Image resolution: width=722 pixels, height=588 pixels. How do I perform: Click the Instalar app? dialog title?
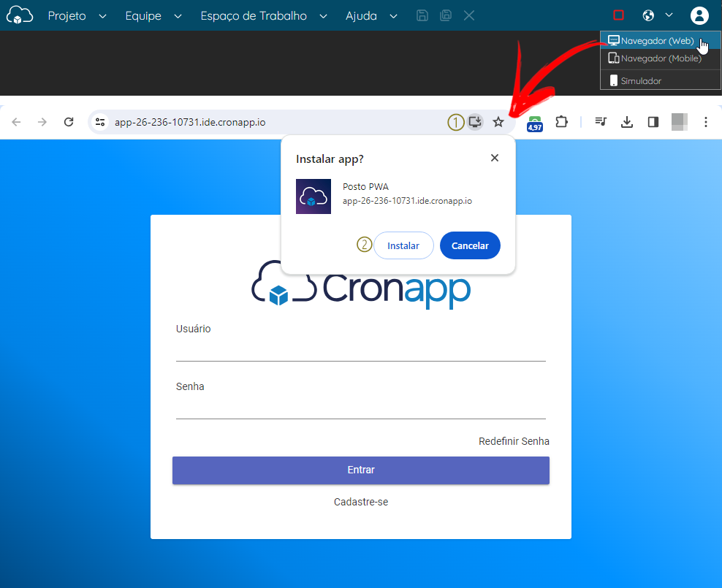330,159
